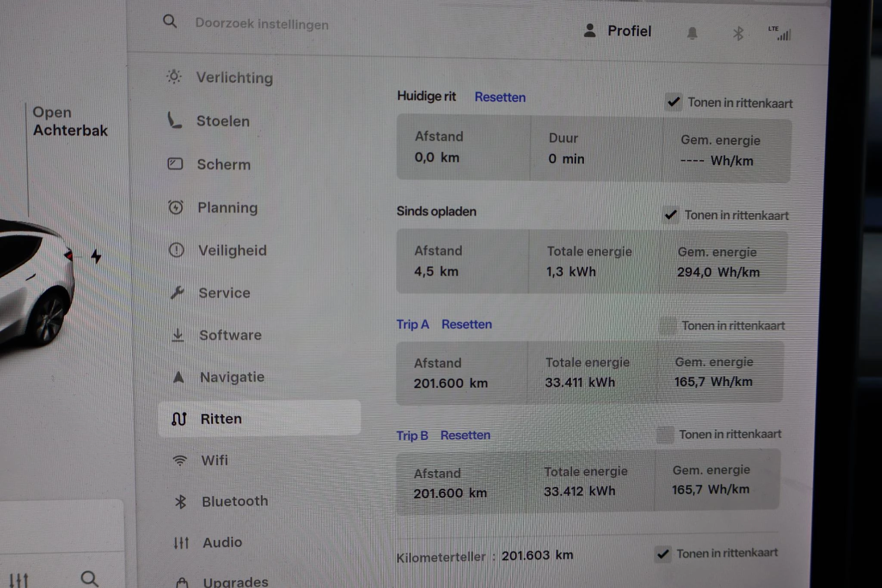Viewport: 882px width, 588px height.
Task: Open the Verlichting settings menu
Action: [234, 77]
